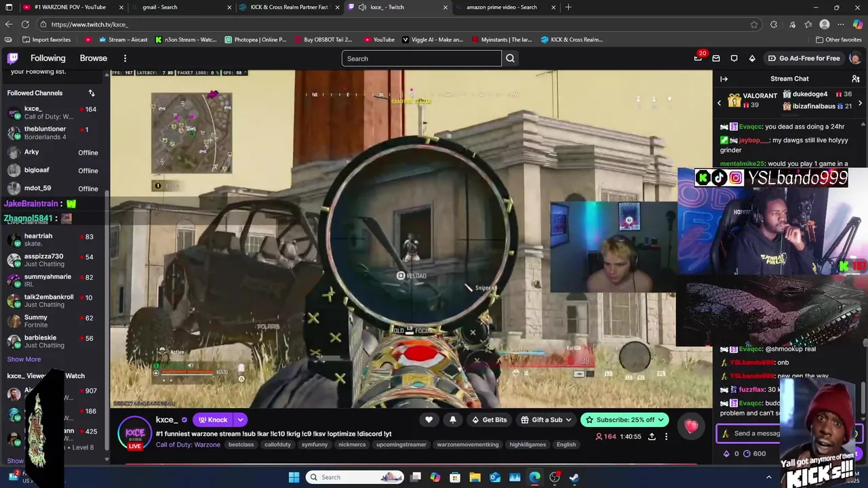
Task: Open asspizza730 Just Chatting channel
Action: click(x=54, y=260)
